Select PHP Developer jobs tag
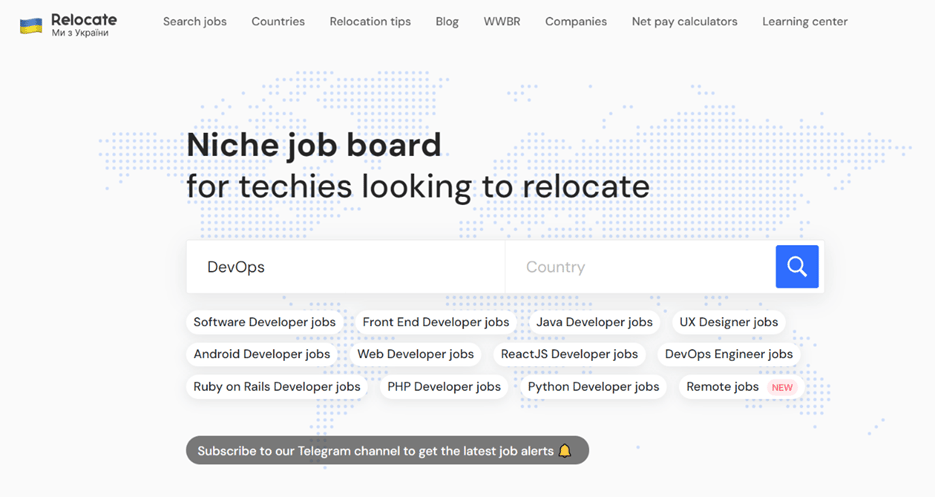The width and height of the screenshot is (935, 497). click(444, 387)
